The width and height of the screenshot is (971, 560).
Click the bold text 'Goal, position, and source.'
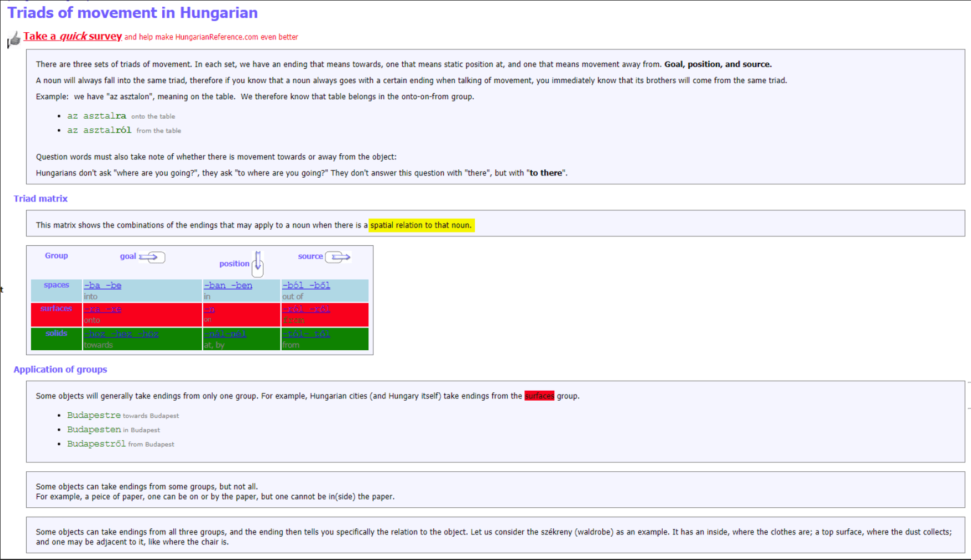point(718,64)
